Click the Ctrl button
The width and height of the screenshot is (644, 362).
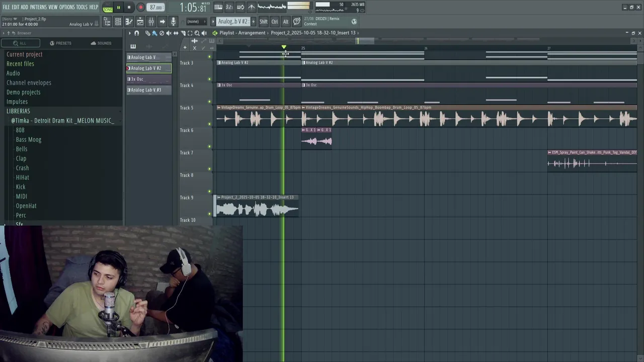(275, 22)
